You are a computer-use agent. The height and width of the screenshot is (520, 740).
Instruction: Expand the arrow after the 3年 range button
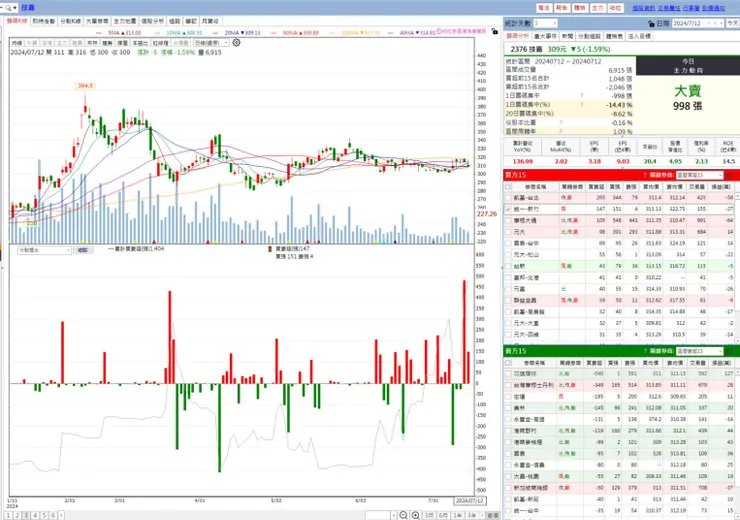tap(482, 516)
